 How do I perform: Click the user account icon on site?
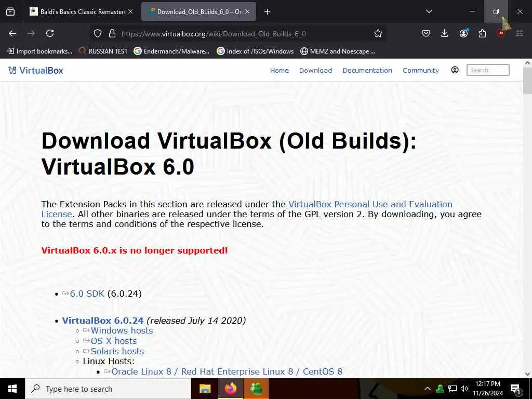[x=455, y=70]
